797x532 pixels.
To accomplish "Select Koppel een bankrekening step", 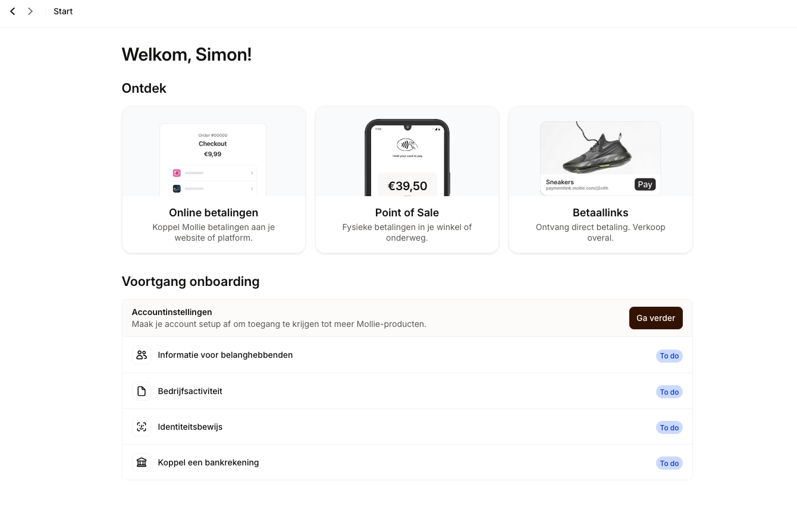I will [208, 462].
